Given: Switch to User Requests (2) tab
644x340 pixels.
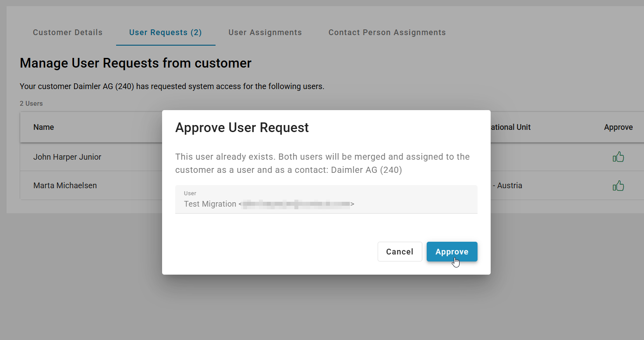Looking at the screenshot, I should (165, 32).
